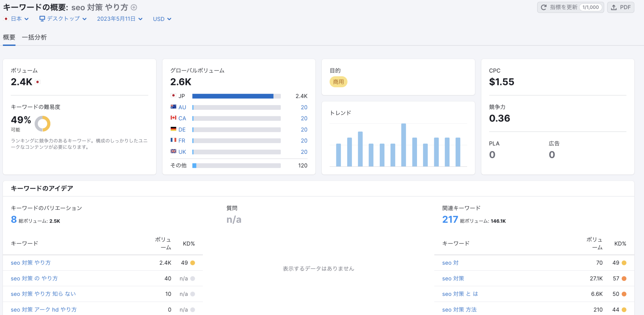
Task: Click the Japan flag next to the 2.4K volume
Action: [37, 82]
